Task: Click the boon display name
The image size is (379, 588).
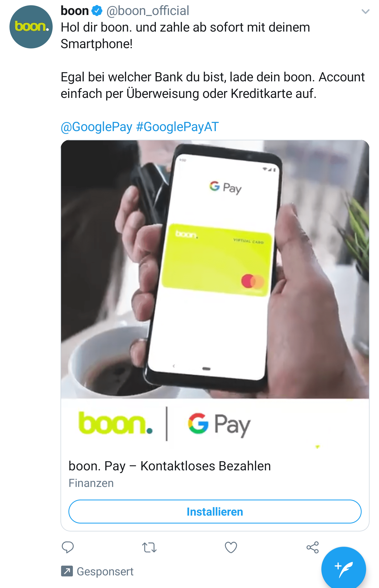Action: 75,11
